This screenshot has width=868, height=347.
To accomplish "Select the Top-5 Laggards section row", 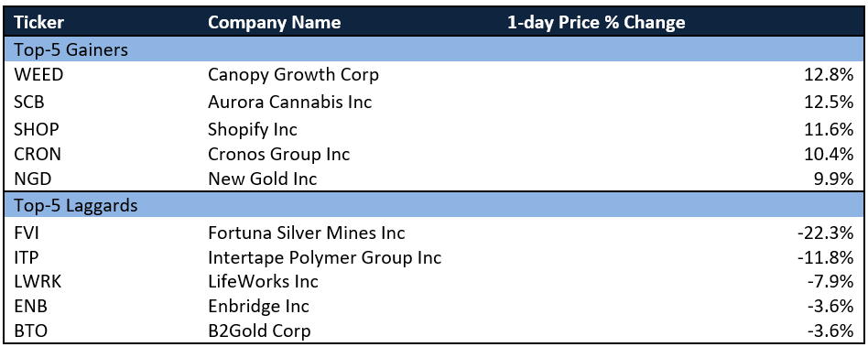I will point(433,205).
